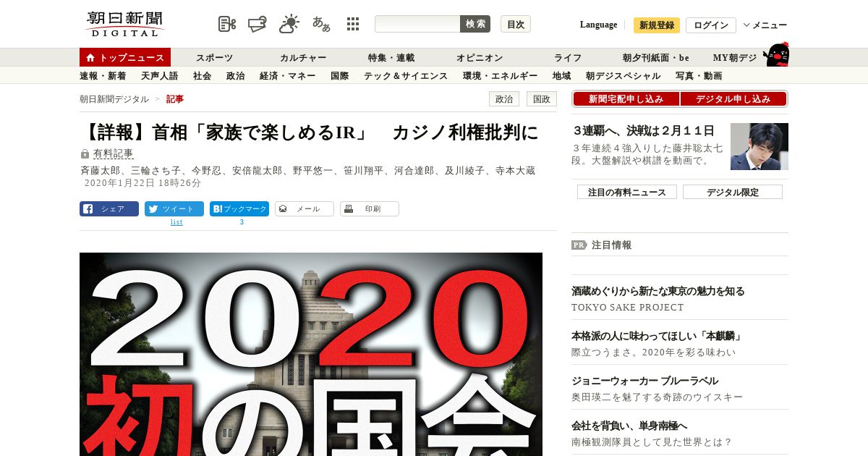Screen dimensions: 868x456
Task: Switch to 注目の有料ニュース tab
Action: coord(626,192)
